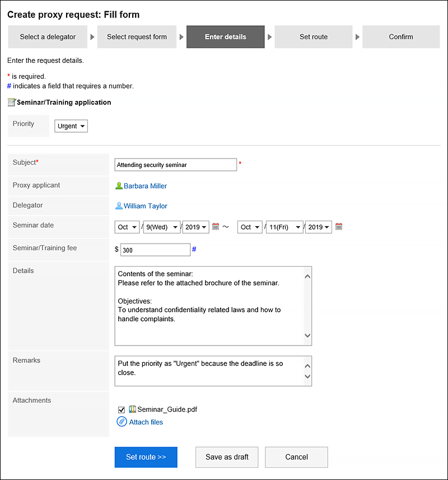Click the Subject input field

pos(176,165)
